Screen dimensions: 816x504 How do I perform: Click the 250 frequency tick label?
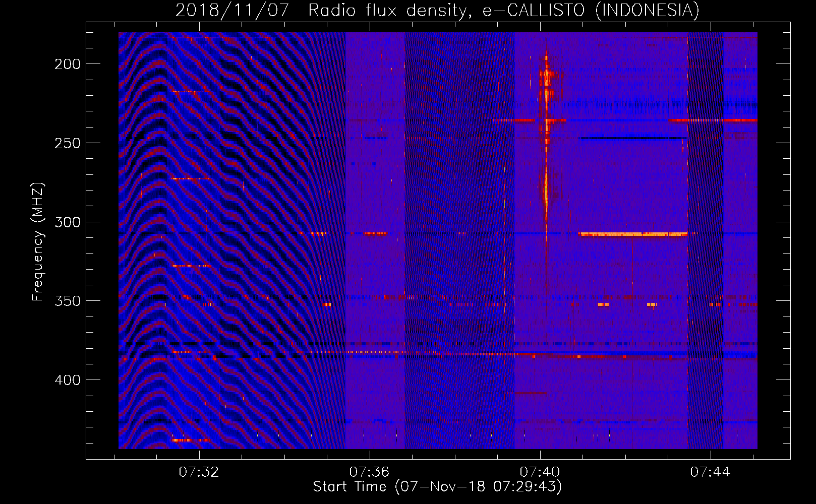pyautogui.click(x=68, y=143)
